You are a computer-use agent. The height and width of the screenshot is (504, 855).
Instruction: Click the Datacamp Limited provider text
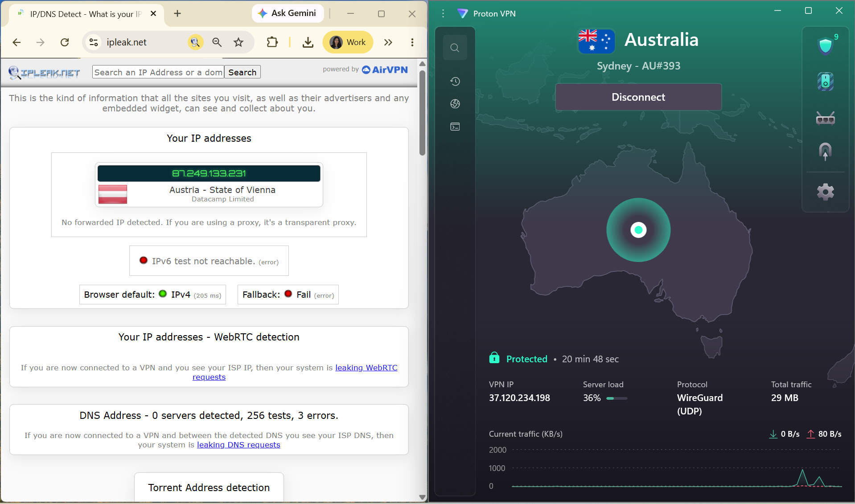[223, 199]
